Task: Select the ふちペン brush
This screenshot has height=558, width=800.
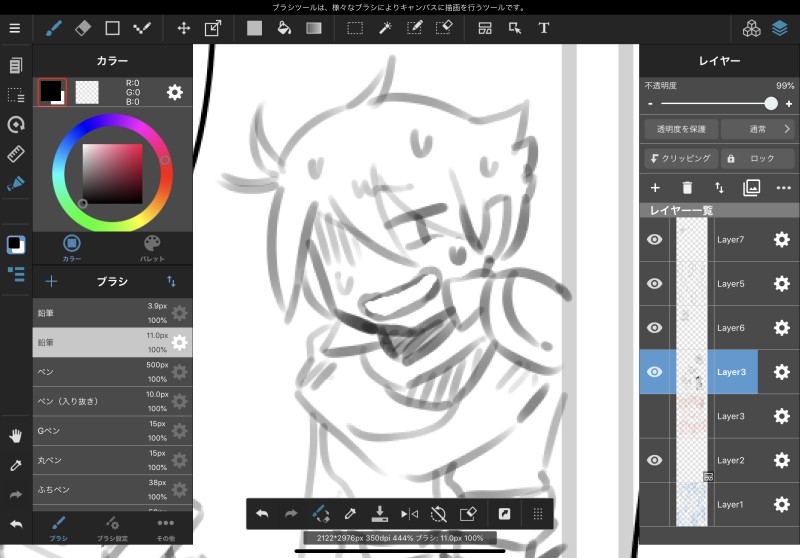Action: click(112, 490)
